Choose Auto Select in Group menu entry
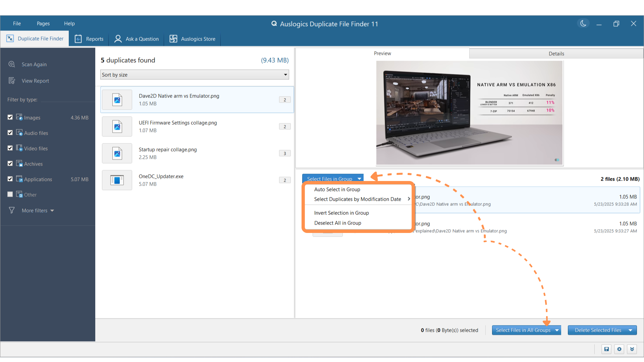Image resolution: width=644 pixels, height=362 pixels. coord(337,189)
